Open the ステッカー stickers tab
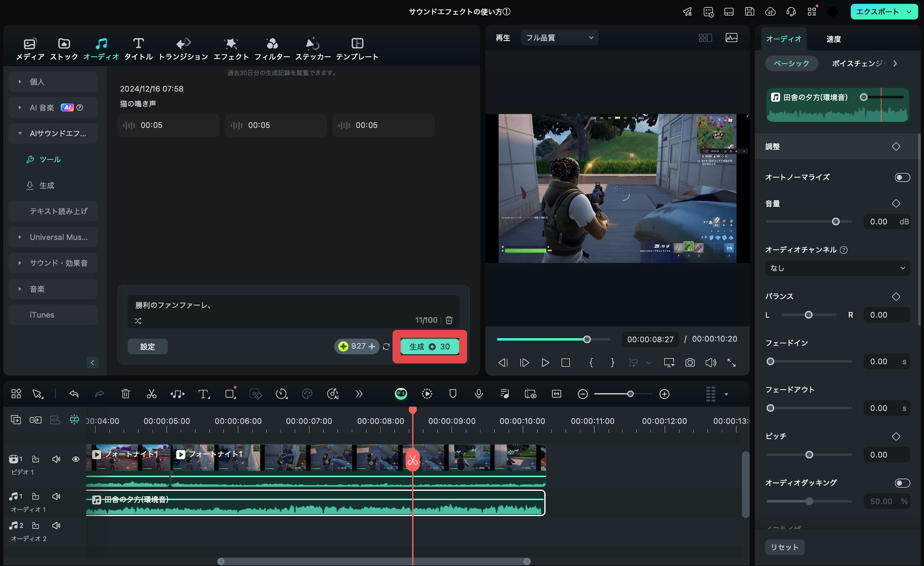Screen dimensions: 924x566 pos(313,49)
